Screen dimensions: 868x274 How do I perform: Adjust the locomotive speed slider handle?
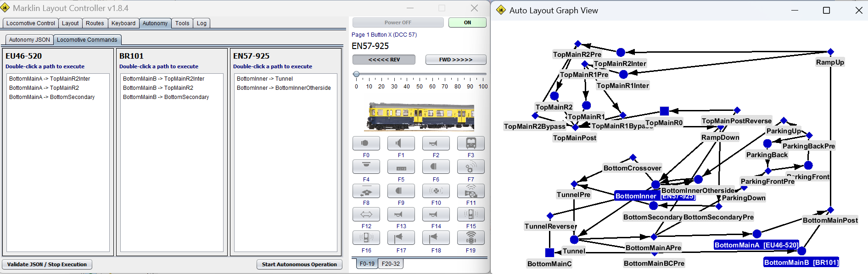pyautogui.click(x=356, y=74)
